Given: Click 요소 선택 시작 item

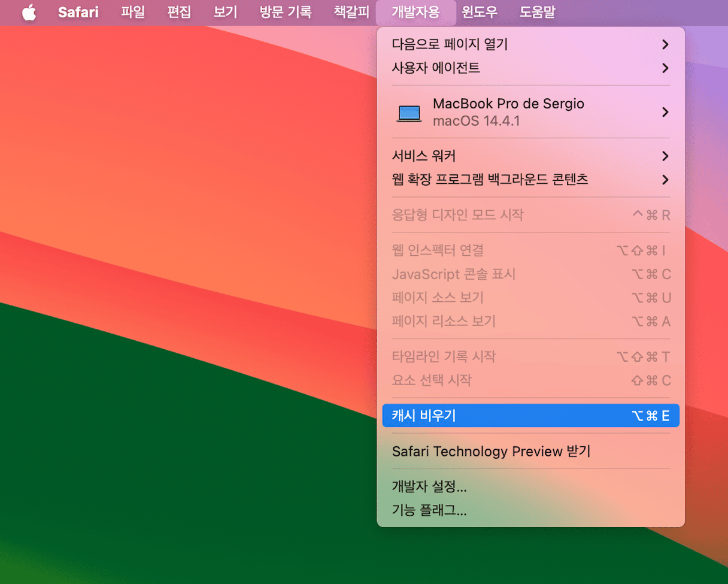Looking at the screenshot, I should coord(530,380).
